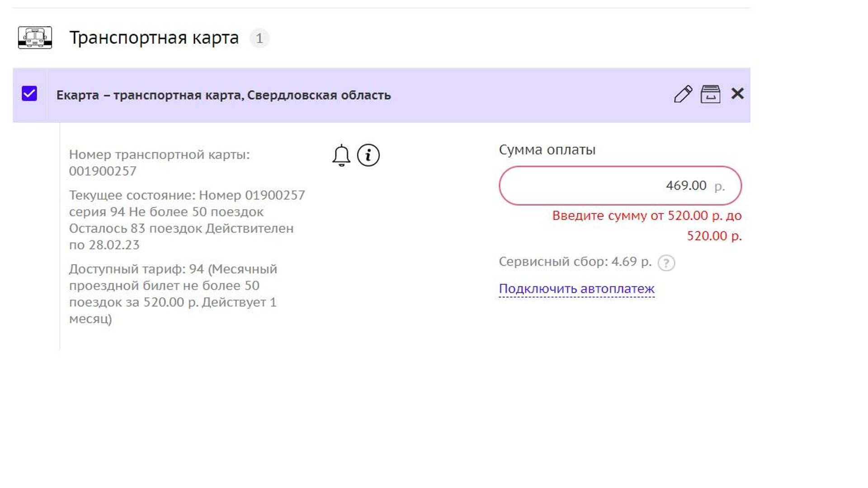Click card number text 001900257
Image resolution: width=868 pixels, height=488 pixels.
click(103, 171)
